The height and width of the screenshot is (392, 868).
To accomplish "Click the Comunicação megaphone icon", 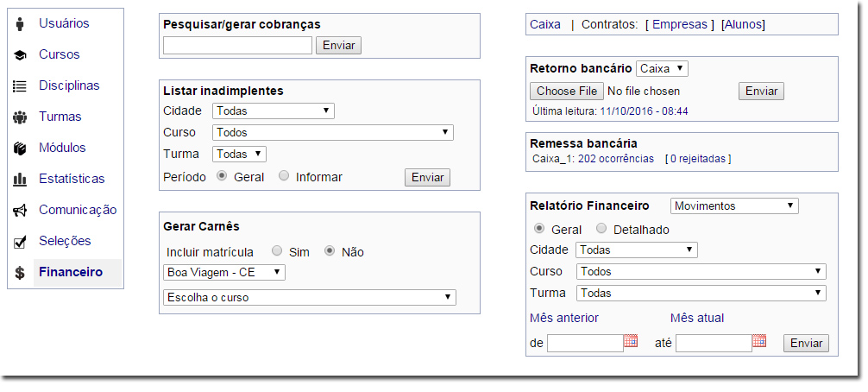I will tap(20, 210).
